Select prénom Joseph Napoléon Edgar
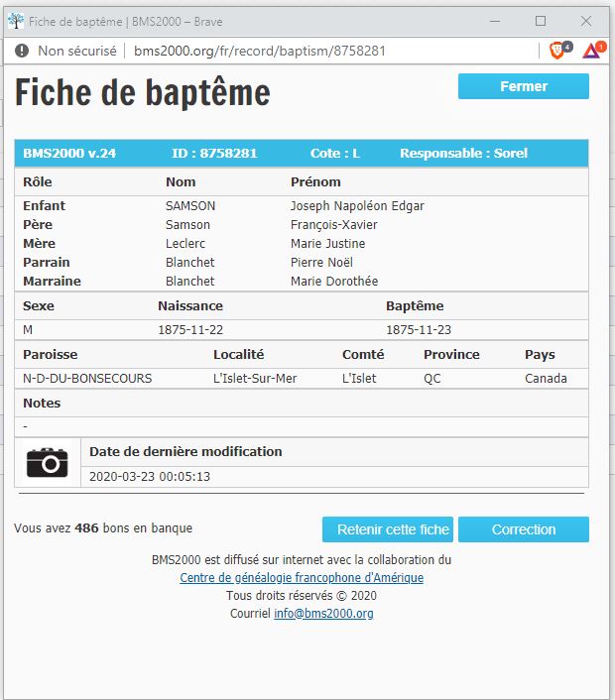The image size is (615, 700). coord(357,206)
